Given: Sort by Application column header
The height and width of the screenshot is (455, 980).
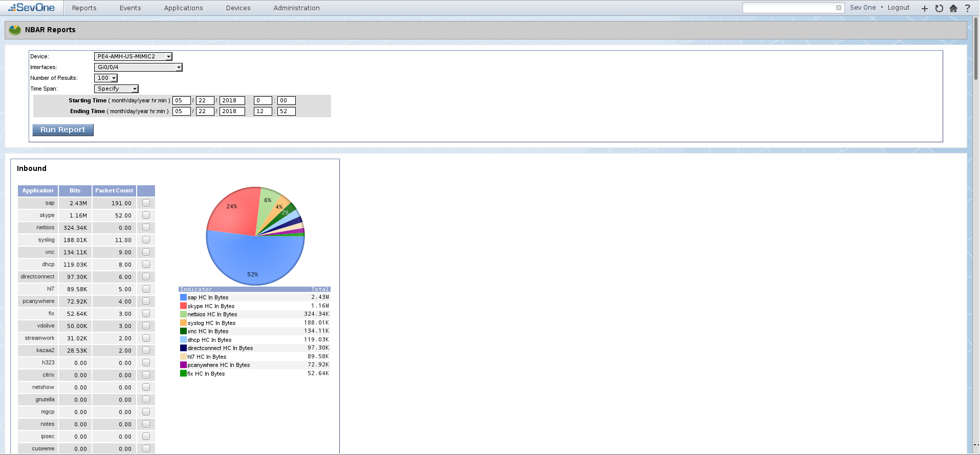Looking at the screenshot, I should pyautogui.click(x=38, y=190).
